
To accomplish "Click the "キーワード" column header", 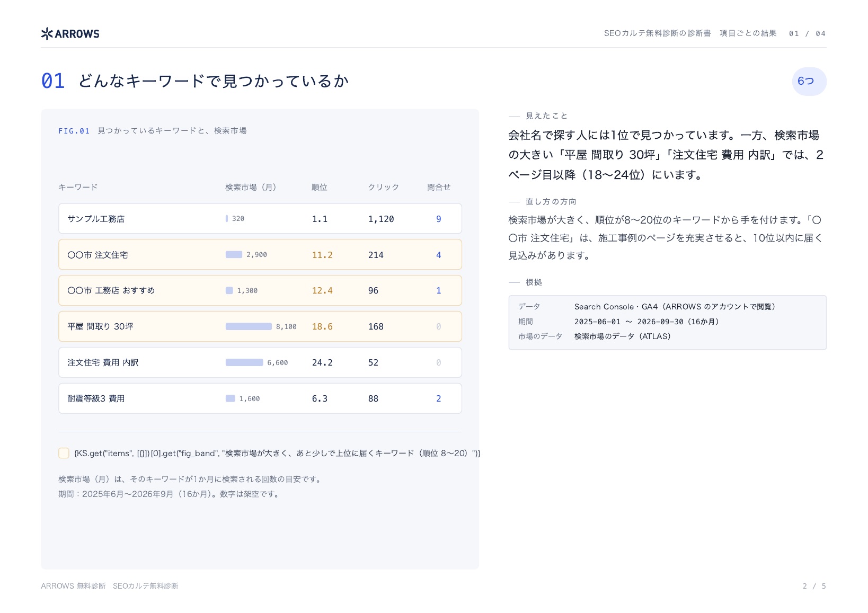I will 78,187.
